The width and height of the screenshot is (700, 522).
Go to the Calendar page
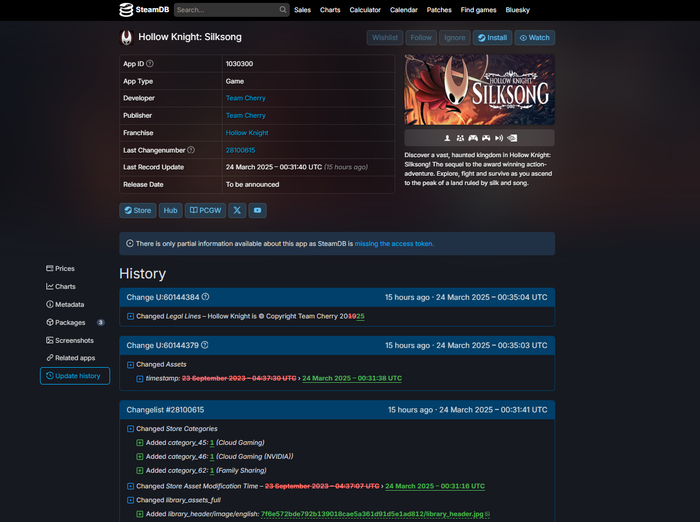coord(404,10)
